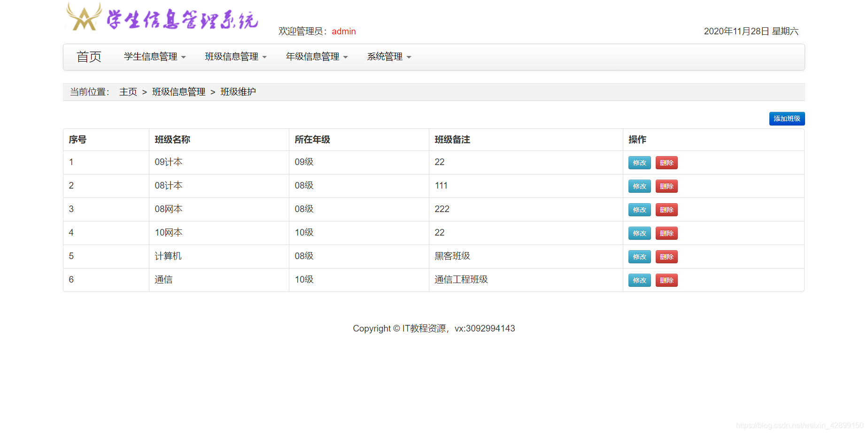Click the 添加班级 button

point(787,118)
